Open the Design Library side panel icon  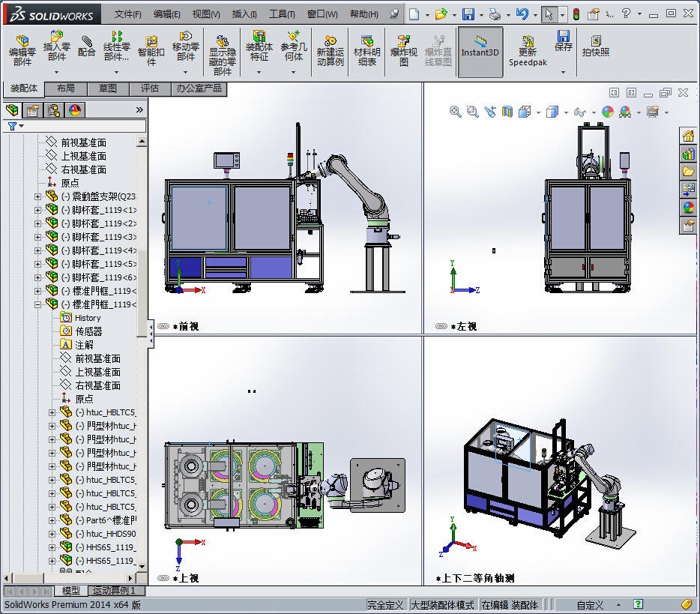pos(688,153)
